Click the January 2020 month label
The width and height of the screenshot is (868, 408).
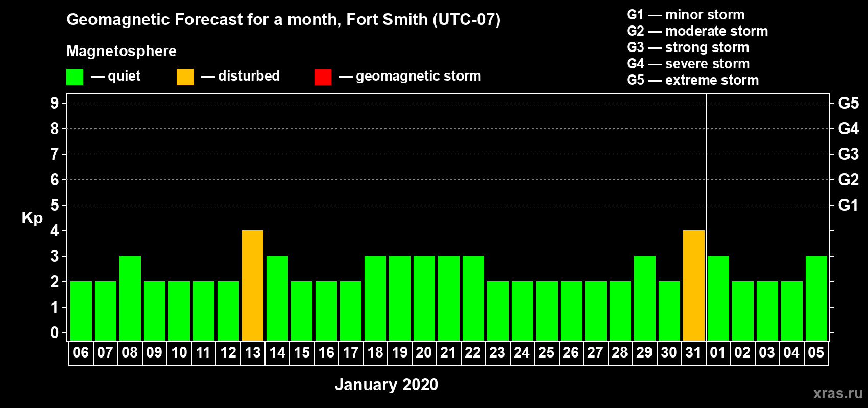click(x=387, y=385)
